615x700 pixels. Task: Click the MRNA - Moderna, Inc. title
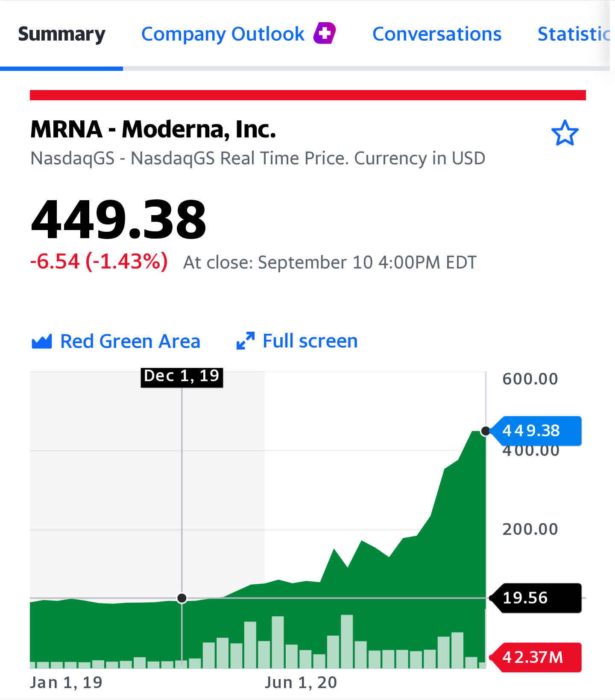[153, 129]
